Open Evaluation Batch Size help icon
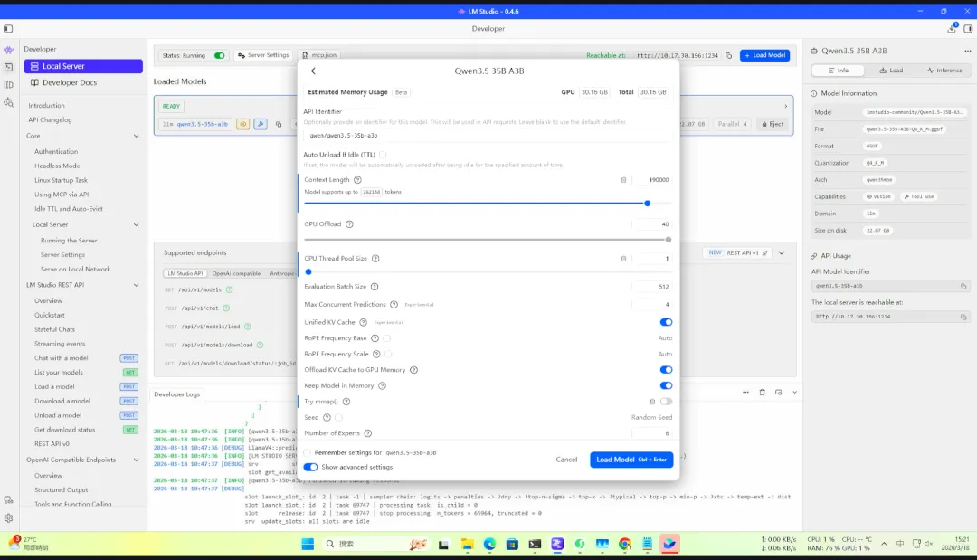The height and width of the screenshot is (560, 977). pyautogui.click(x=375, y=287)
